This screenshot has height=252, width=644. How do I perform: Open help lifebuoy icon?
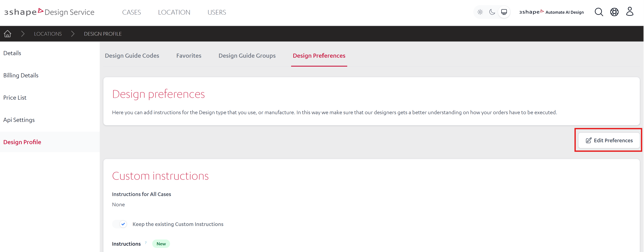point(614,12)
